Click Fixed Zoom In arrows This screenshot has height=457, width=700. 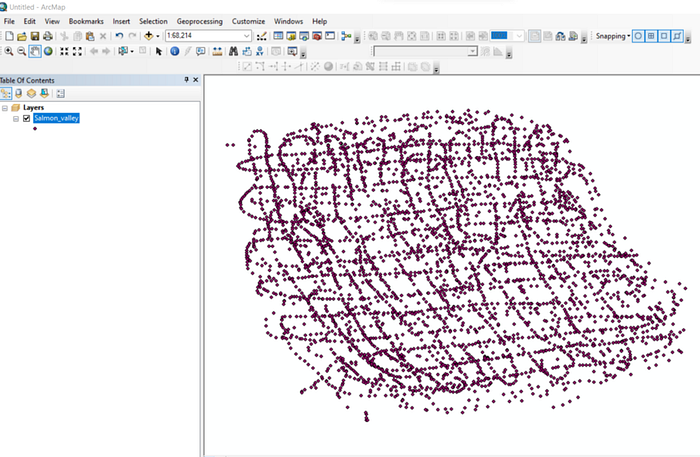point(65,51)
